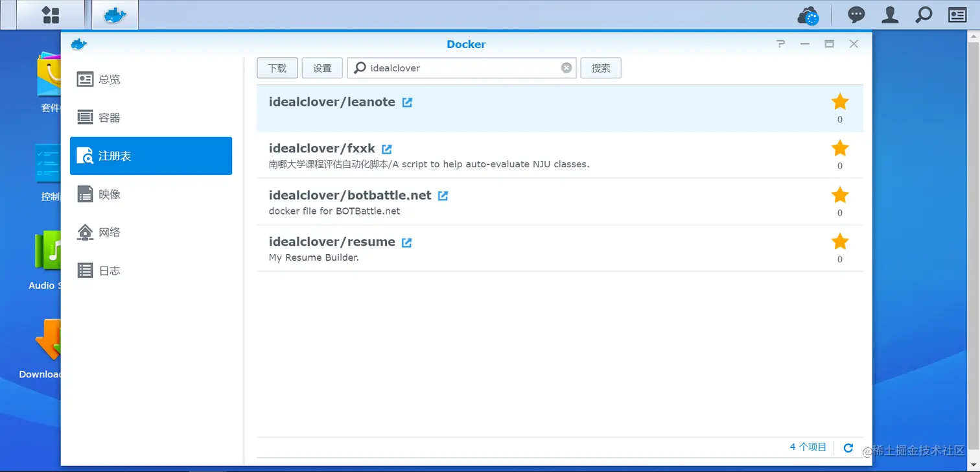Screen dimensions: 980x472
Task: Minimize the Docker window
Action: click(x=805, y=44)
